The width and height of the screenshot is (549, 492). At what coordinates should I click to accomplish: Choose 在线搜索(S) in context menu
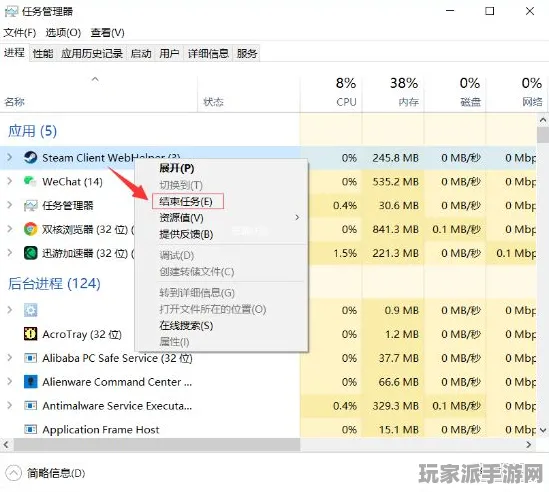click(x=221, y=326)
